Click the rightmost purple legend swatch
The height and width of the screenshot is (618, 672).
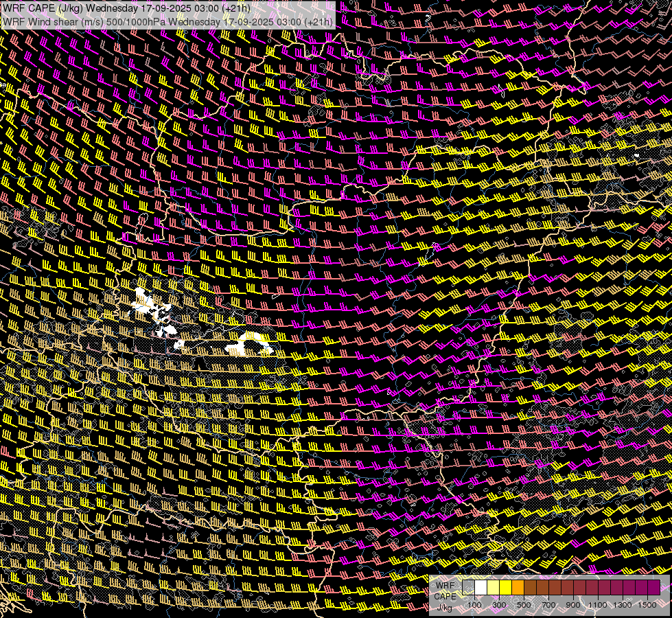coord(653,588)
